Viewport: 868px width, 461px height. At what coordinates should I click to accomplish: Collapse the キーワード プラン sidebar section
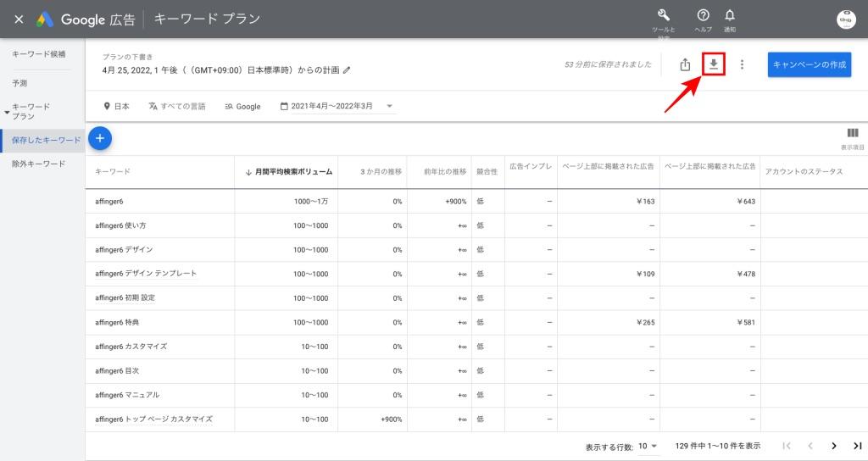click(7, 112)
